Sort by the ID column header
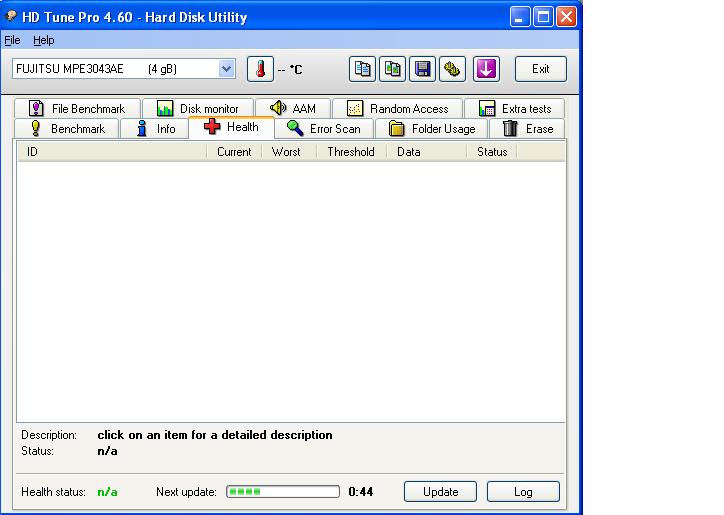The height and width of the screenshot is (515, 724). point(112,152)
